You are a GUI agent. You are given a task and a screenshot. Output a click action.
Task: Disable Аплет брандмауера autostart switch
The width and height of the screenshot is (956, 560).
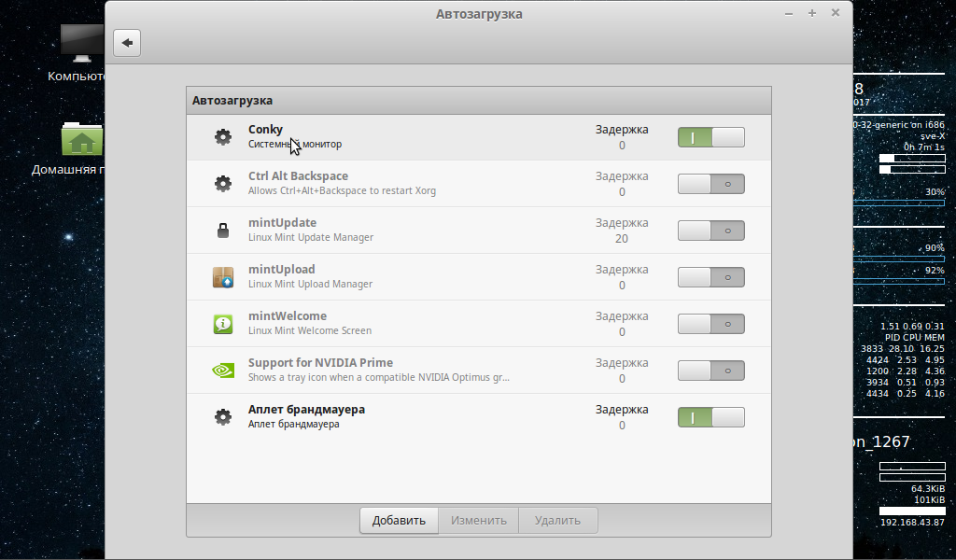[710, 417]
